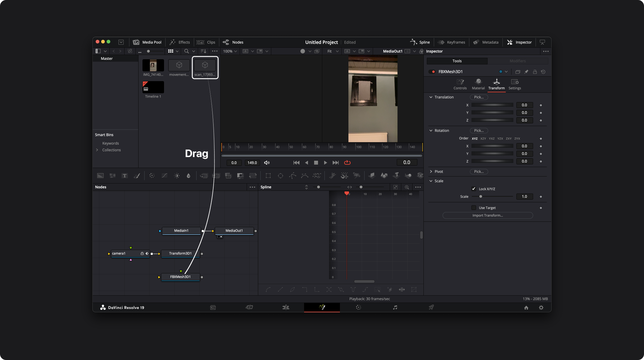Open the Fairlight music note page
This screenshot has height=360, width=644.
coord(395,307)
